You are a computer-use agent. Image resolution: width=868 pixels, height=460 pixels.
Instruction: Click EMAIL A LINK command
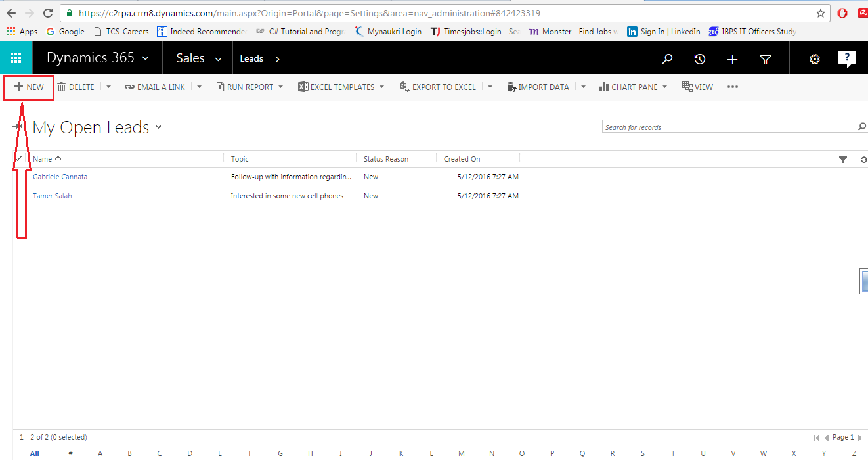pos(155,87)
